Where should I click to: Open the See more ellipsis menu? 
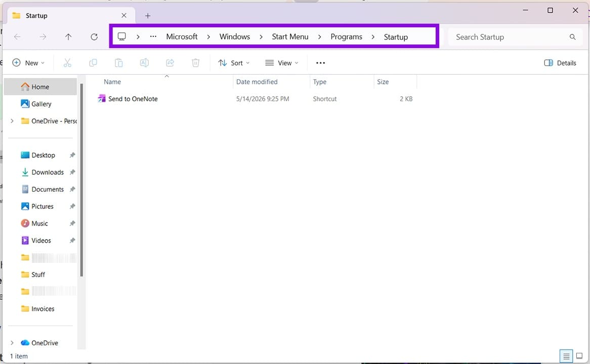(321, 63)
